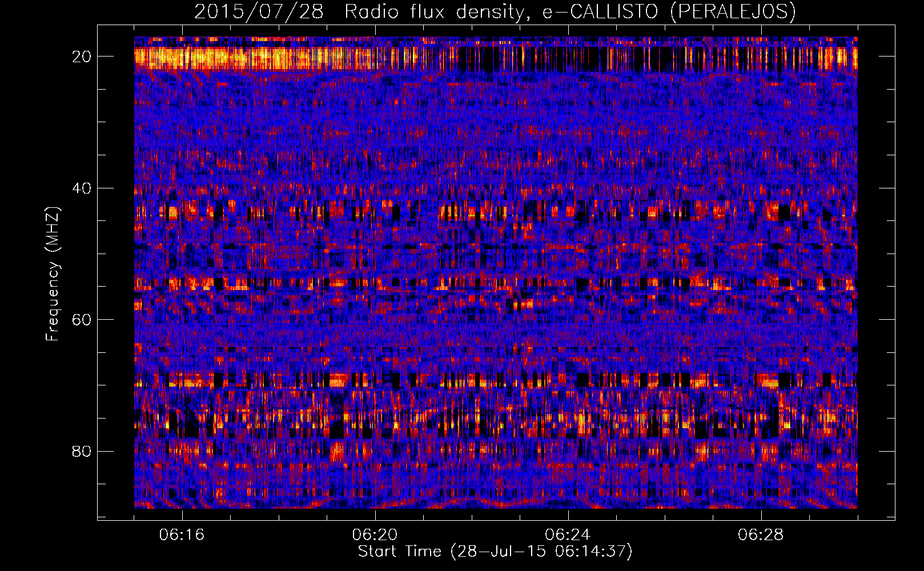Click the plot title 'Radio flux density, e-CALLISTO (PERALEJOS)'
The height and width of the screenshot is (571, 924).
click(x=570, y=11)
